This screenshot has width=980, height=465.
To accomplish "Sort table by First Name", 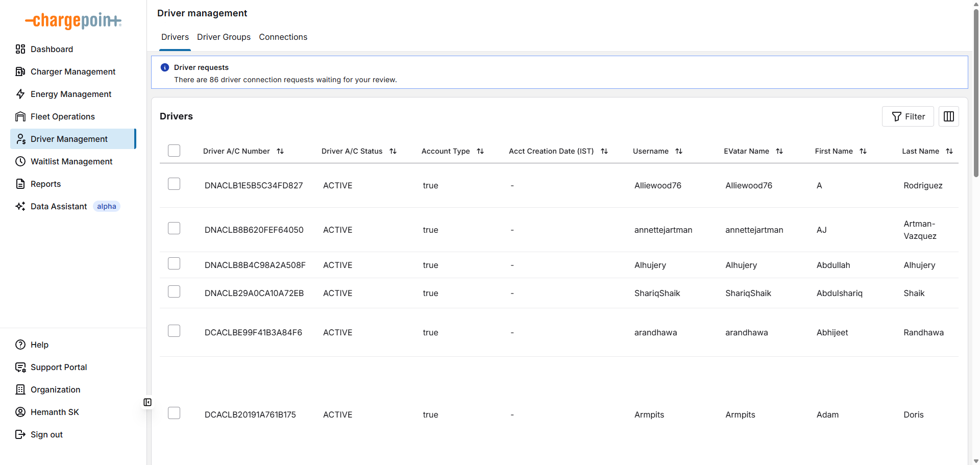I will [x=863, y=151].
